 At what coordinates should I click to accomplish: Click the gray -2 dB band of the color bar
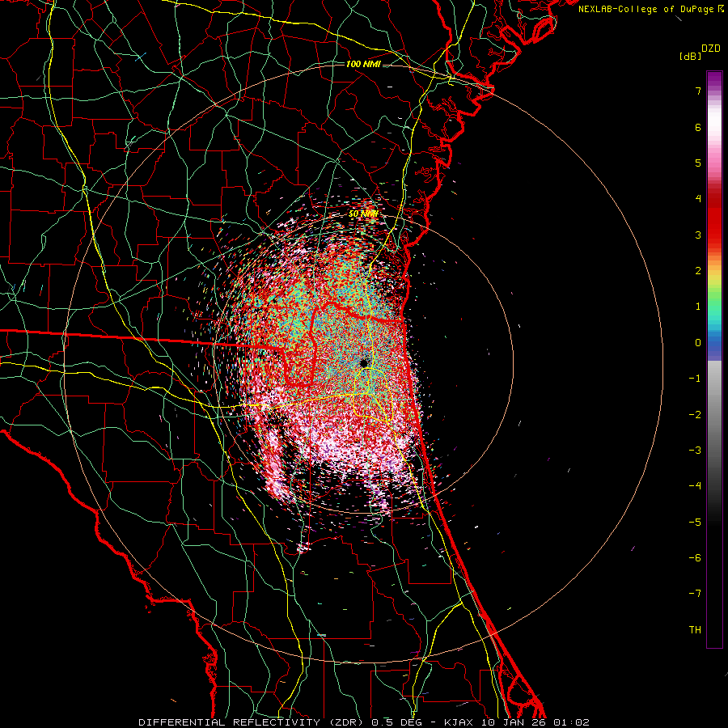tap(714, 415)
